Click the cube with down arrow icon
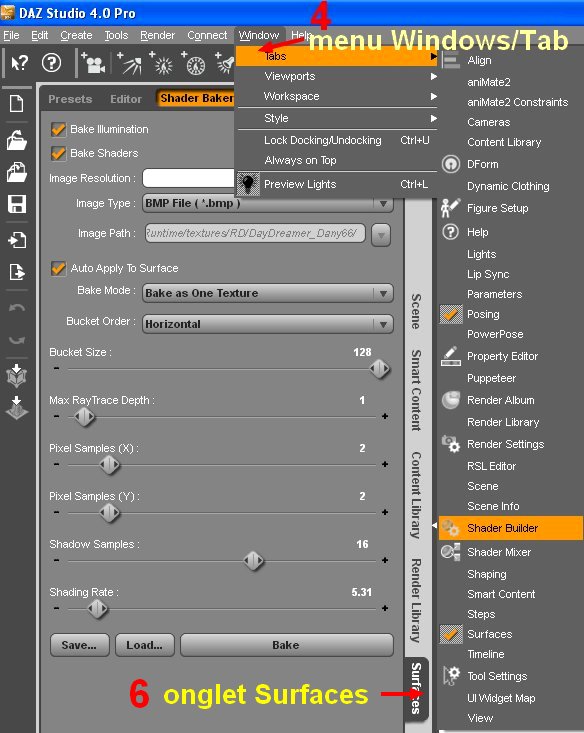Image resolution: width=584 pixels, height=733 pixels. (x=17, y=375)
